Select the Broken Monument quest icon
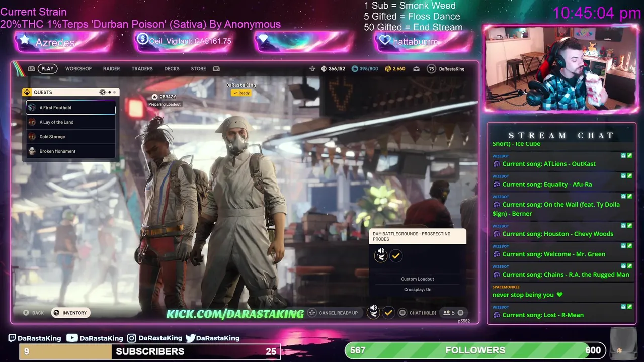The width and height of the screenshot is (644, 362). click(32, 151)
